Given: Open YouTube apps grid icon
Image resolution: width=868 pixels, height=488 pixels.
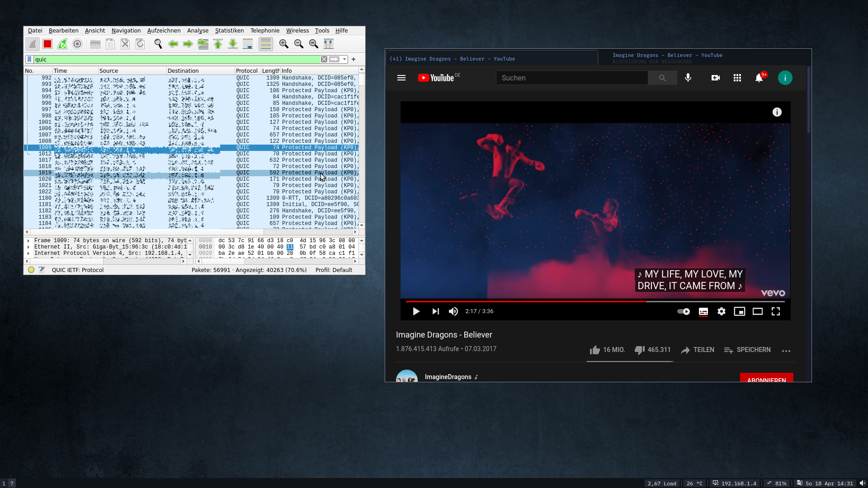Looking at the screenshot, I should (x=737, y=78).
